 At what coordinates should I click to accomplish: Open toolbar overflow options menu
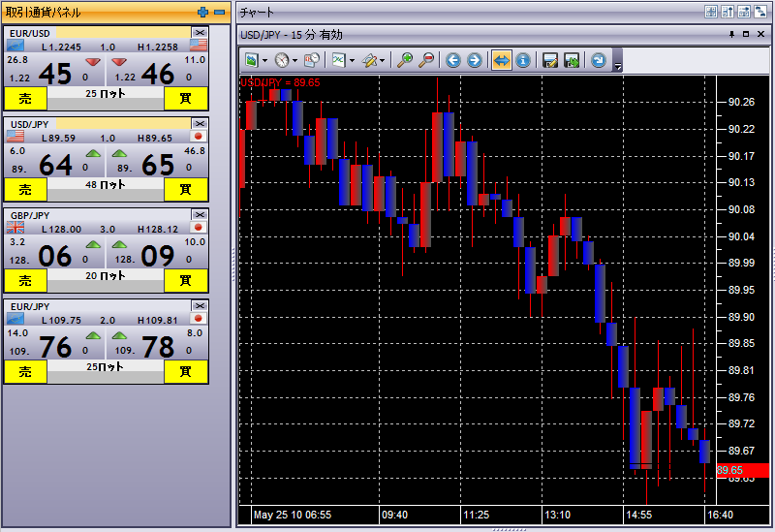618,64
